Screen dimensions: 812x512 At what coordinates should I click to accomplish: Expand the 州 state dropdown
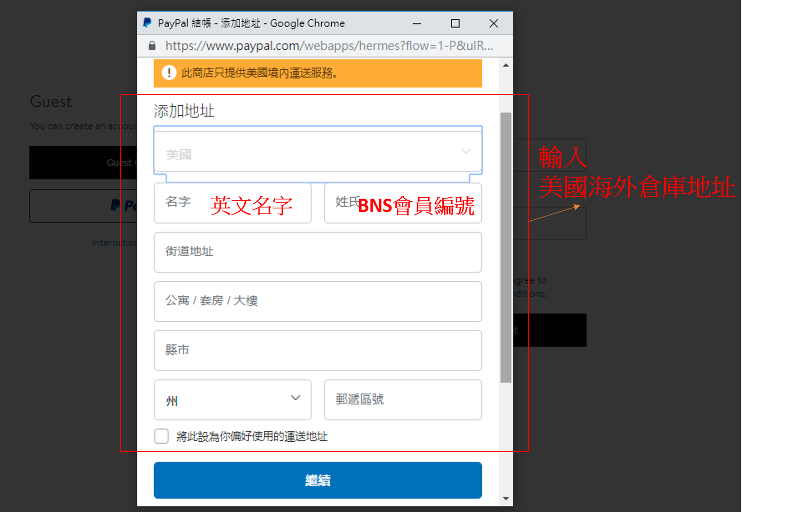coord(232,400)
